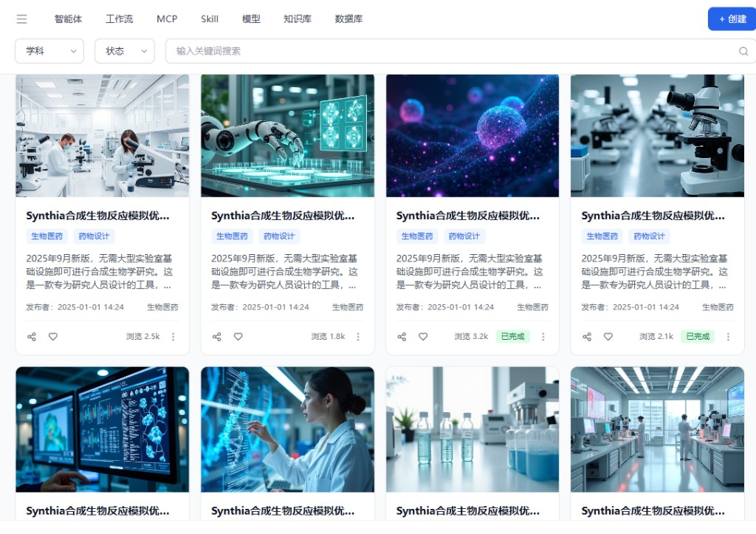756x534 pixels.
Task: Open the three-dot menu on the third card
Action: (x=543, y=336)
